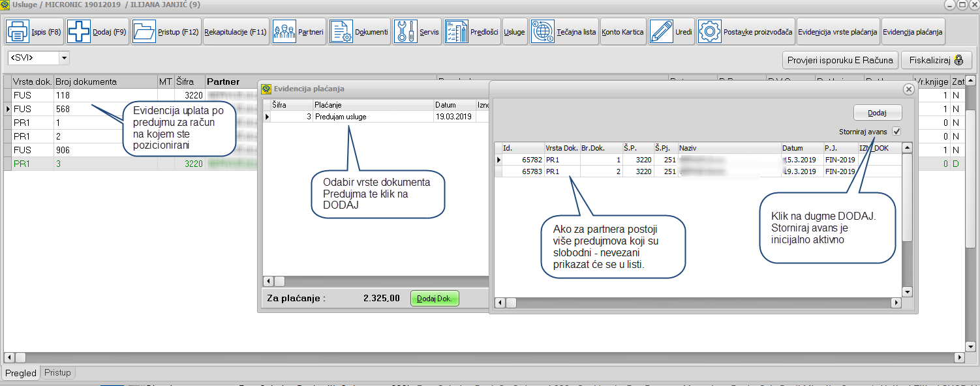Switch to the Pristup tab
The height and width of the screenshot is (386, 980).
click(58, 373)
